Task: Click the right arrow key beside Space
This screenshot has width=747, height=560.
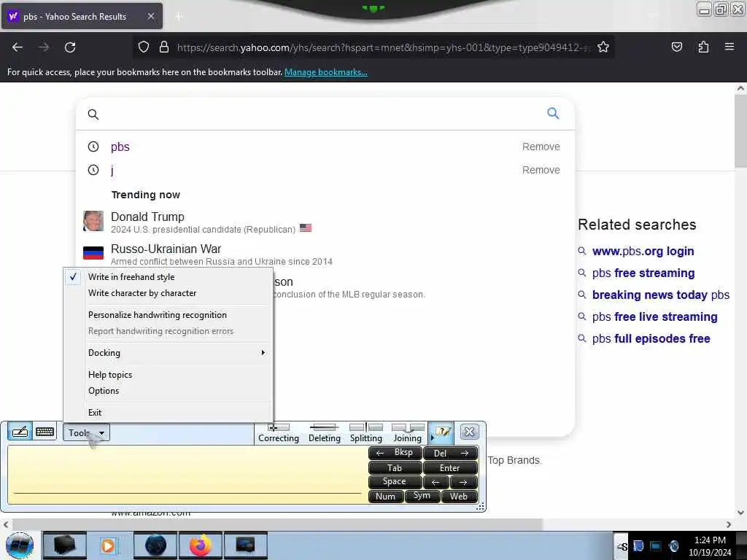Action: tap(463, 482)
